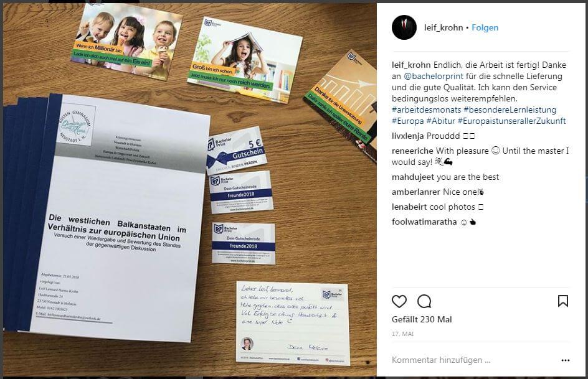Open the three-dot more options menu
The height and width of the screenshot is (379, 588).
point(566,360)
